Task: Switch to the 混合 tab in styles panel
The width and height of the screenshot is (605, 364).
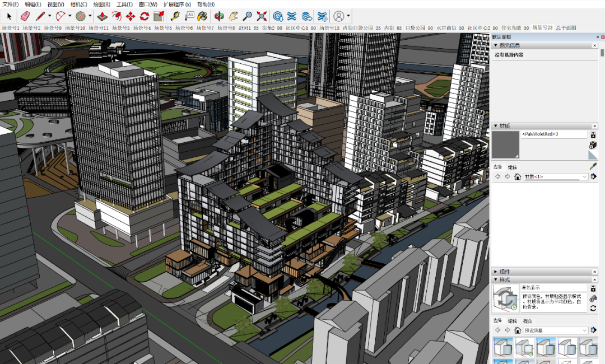Action: coord(528,321)
